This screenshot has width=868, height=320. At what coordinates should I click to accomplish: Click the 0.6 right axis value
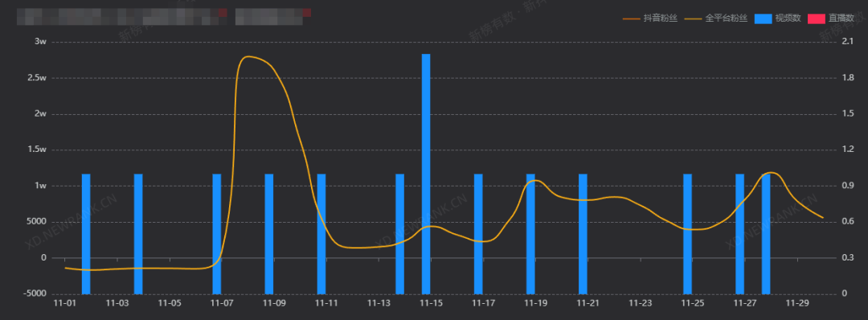(847, 221)
